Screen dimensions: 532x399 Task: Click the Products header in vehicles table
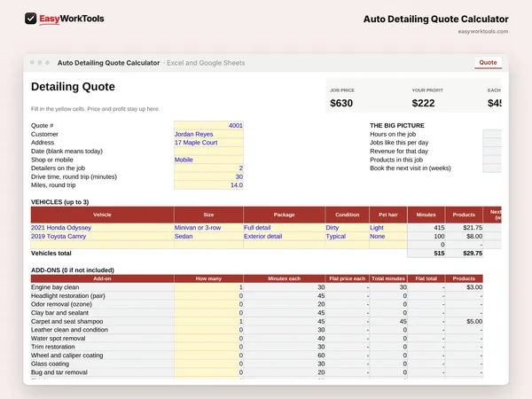coord(464,215)
